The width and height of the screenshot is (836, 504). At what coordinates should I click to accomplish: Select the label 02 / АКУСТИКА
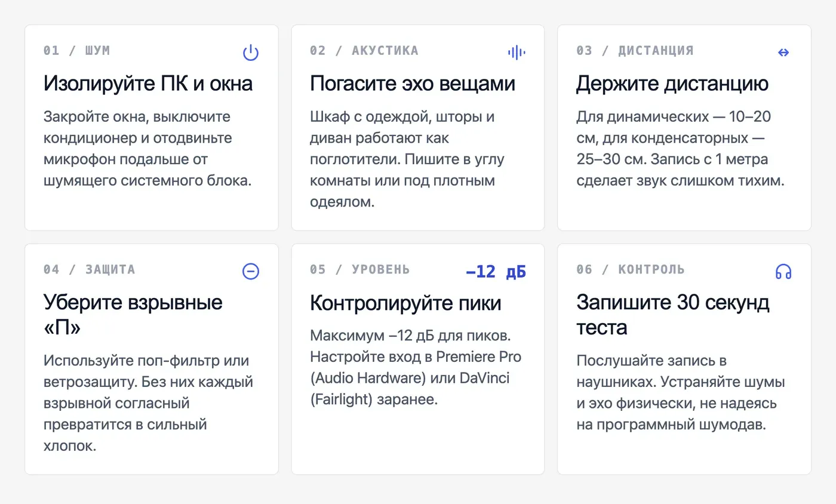(x=364, y=51)
